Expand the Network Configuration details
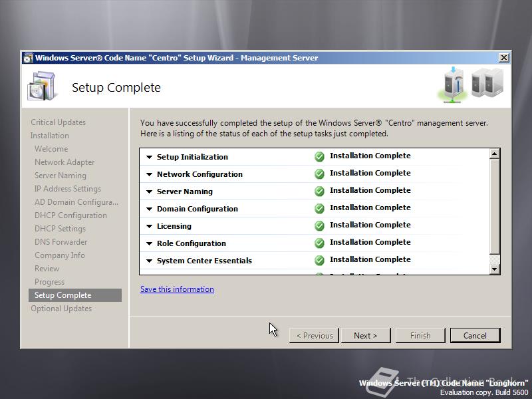This screenshot has width=532, height=399. point(149,174)
